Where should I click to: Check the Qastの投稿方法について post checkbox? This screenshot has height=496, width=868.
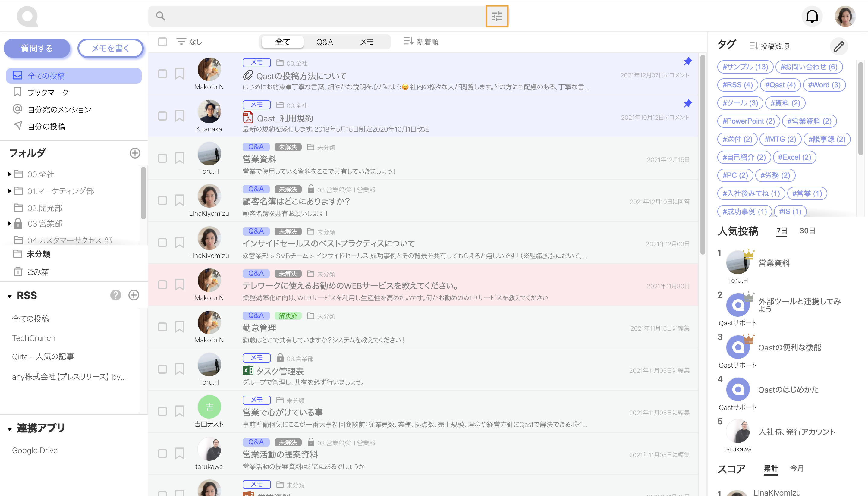(x=162, y=74)
